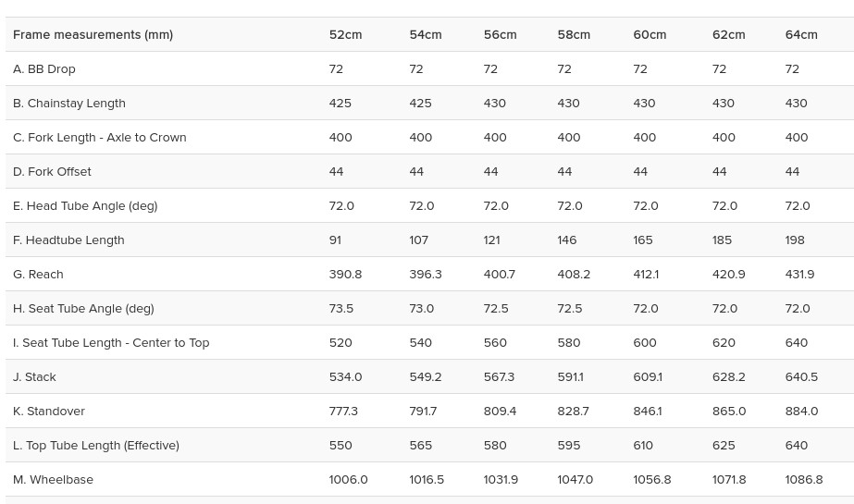Click I. Seat Tube Length - Center to Top
854x504 pixels.
tap(111, 343)
